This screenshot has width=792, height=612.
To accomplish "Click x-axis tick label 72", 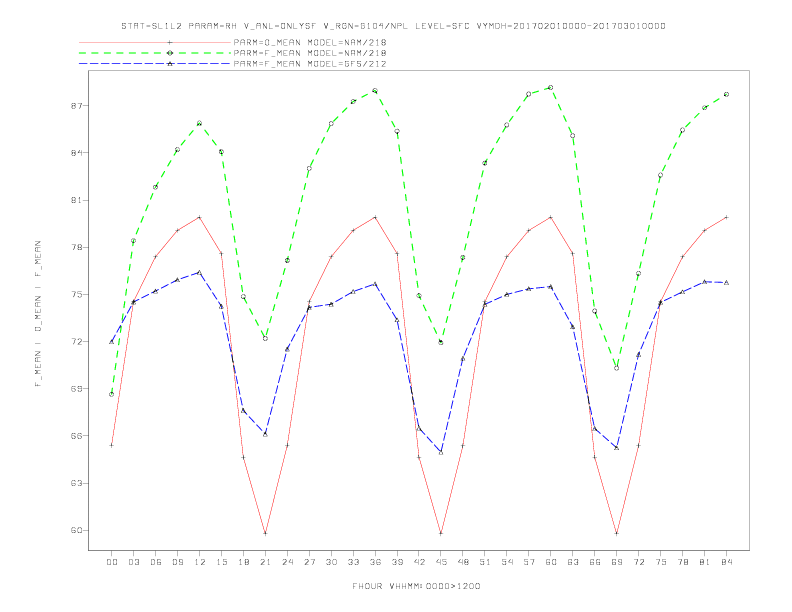I will coord(638,562).
